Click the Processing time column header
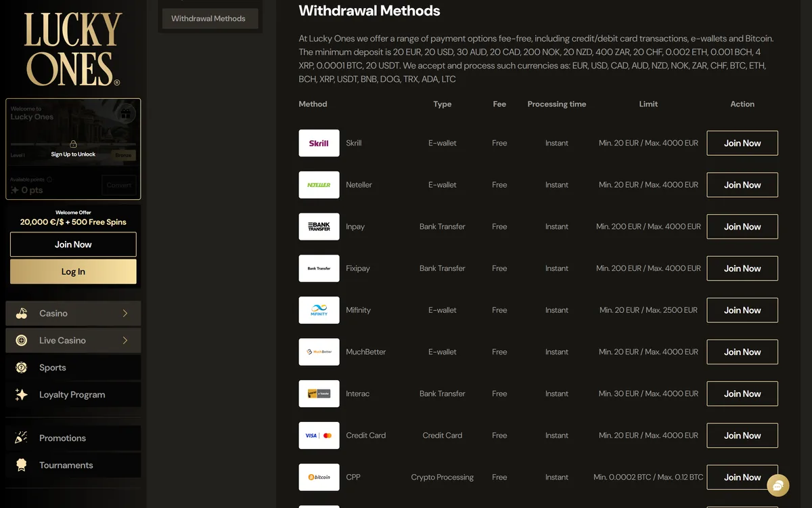Image resolution: width=812 pixels, height=508 pixels. [x=557, y=104]
